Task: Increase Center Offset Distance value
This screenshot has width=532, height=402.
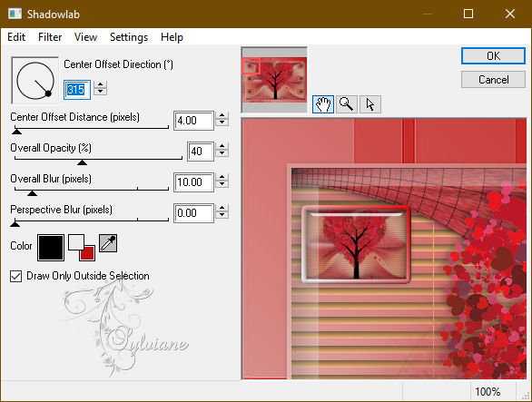Action: pyautogui.click(x=222, y=115)
